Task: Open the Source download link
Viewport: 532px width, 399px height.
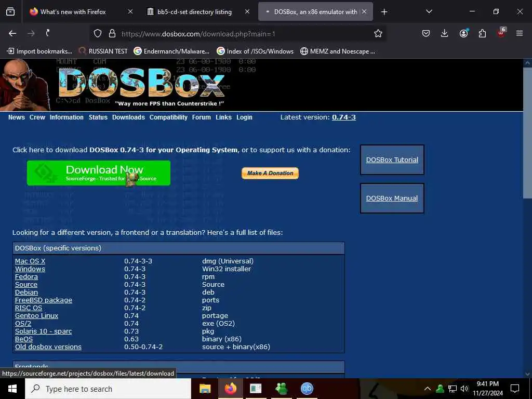Action: click(26, 284)
